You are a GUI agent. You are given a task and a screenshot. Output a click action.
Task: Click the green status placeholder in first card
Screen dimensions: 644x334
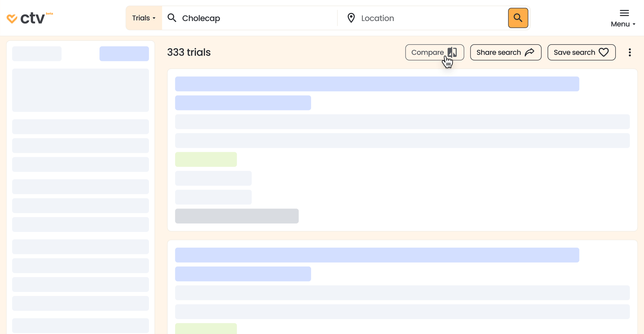[x=206, y=159]
